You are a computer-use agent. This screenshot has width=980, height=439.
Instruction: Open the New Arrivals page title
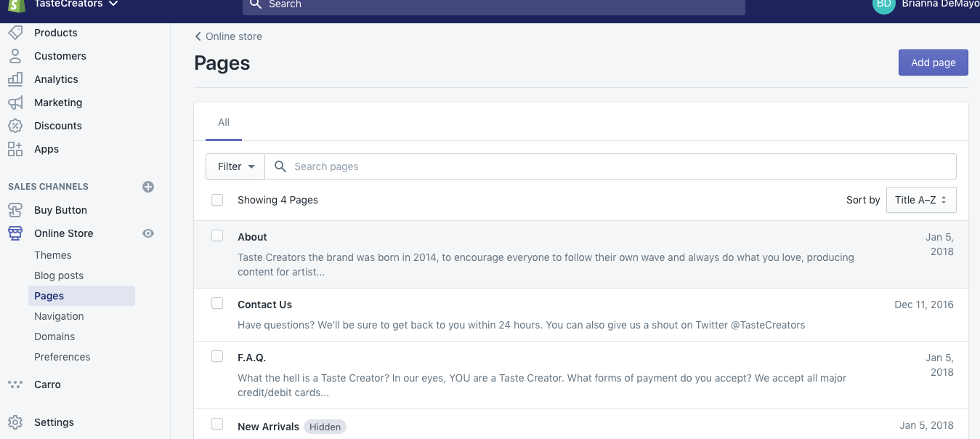268,427
